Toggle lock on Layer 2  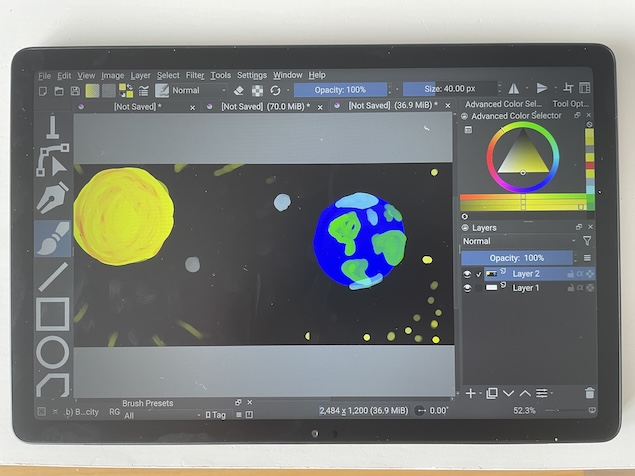pos(571,274)
